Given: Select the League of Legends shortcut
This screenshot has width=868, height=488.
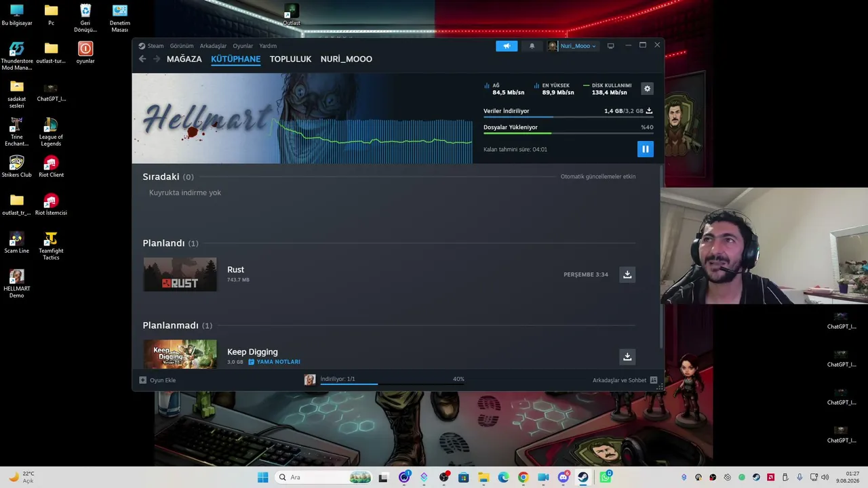Looking at the screenshot, I should click(x=51, y=132).
